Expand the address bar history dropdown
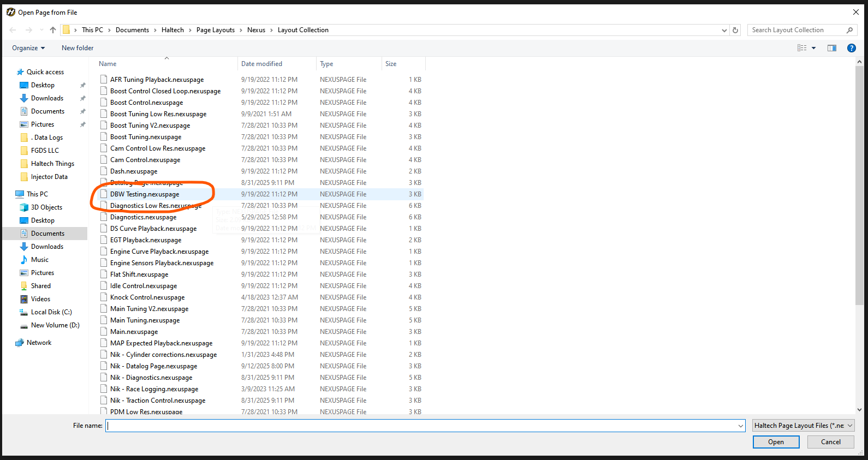The height and width of the screenshot is (460, 868). tap(724, 30)
